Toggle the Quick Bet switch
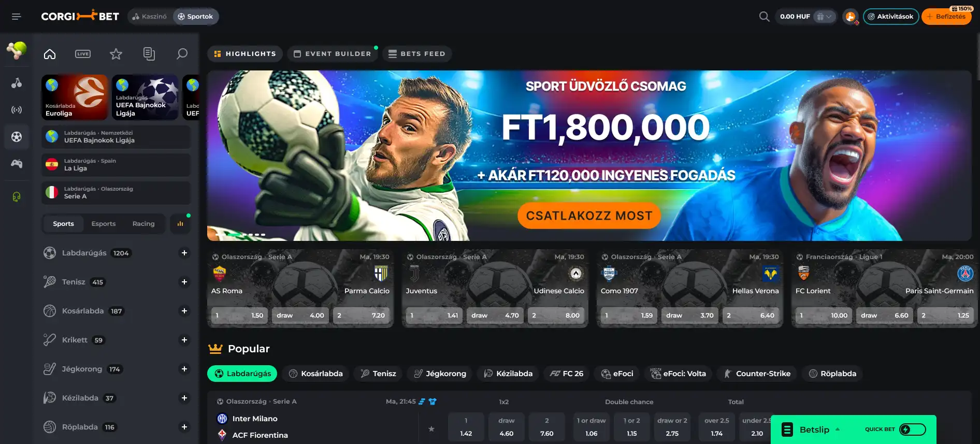 [x=913, y=429]
